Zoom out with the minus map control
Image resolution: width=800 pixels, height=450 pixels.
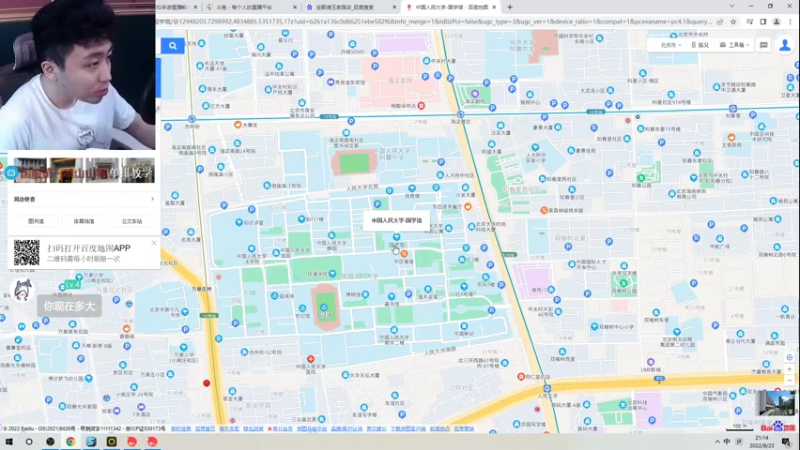click(789, 380)
